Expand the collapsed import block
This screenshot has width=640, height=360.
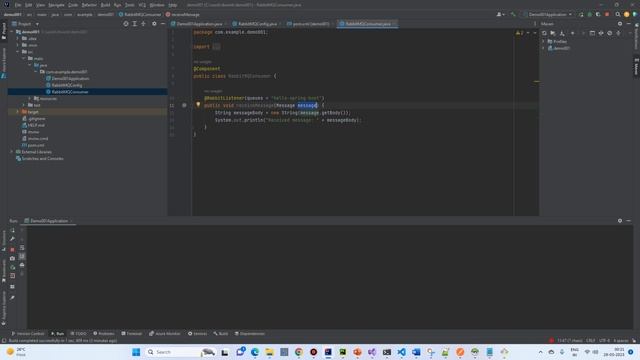216,47
